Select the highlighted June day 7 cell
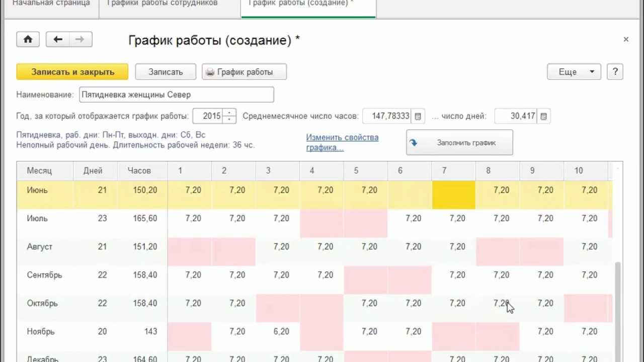This screenshot has height=362, width=644. (x=454, y=195)
